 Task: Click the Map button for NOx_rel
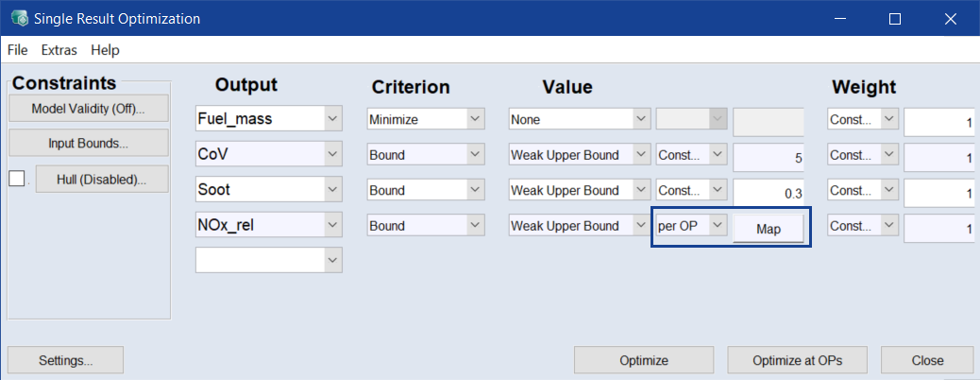coord(769,229)
